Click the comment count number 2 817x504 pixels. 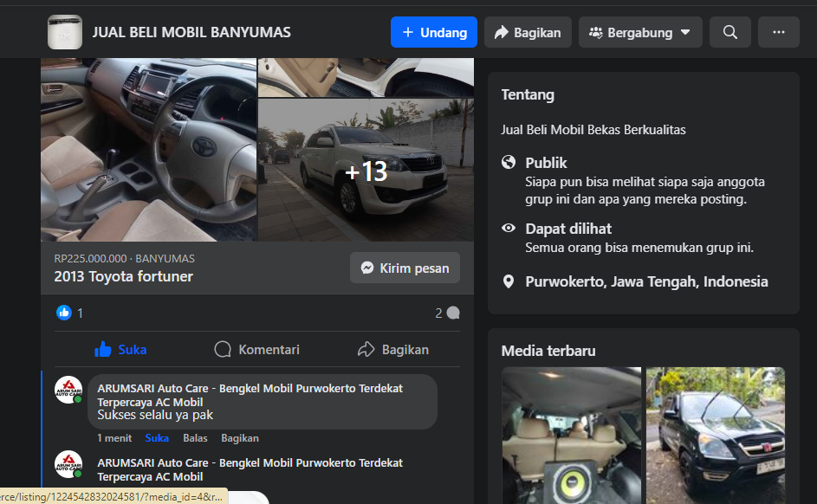coord(438,313)
